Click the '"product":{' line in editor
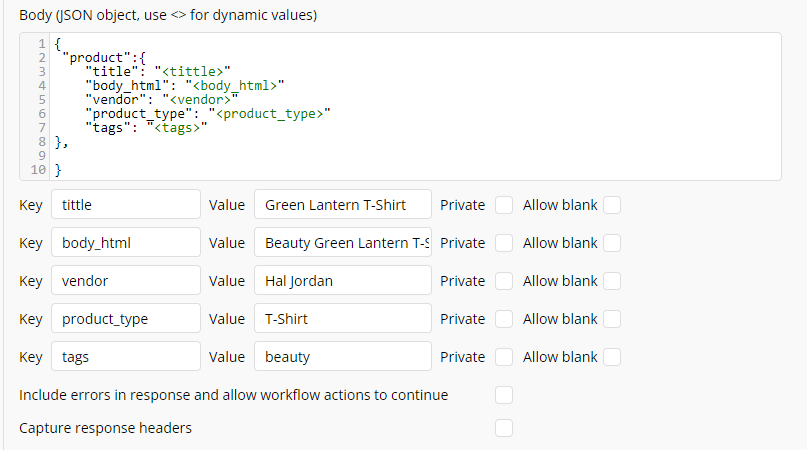The height and width of the screenshot is (450, 807). click(103, 57)
